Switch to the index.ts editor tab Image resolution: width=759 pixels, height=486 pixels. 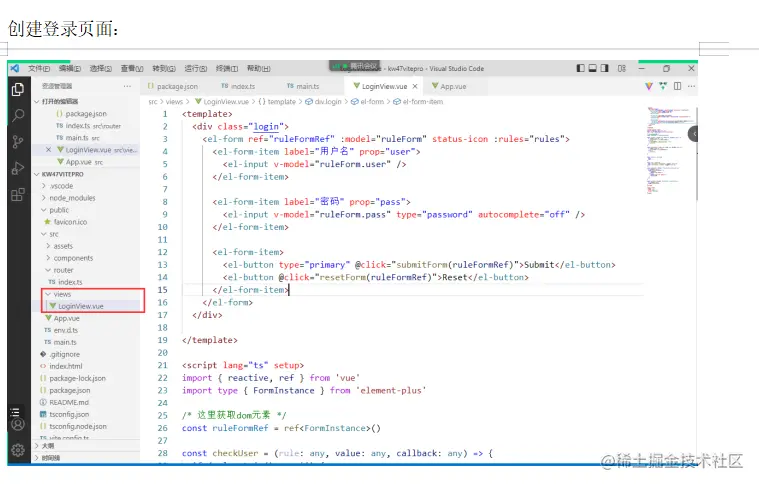[x=238, y=86]
